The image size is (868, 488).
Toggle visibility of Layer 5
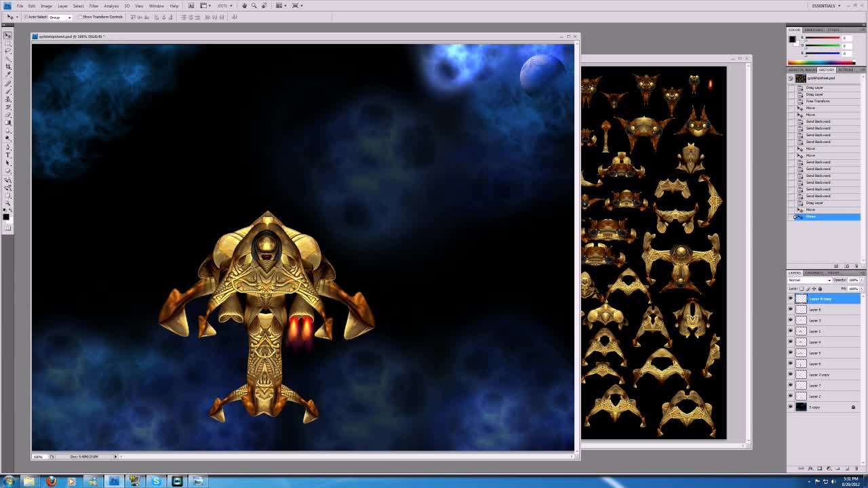(x=791, y=352)
